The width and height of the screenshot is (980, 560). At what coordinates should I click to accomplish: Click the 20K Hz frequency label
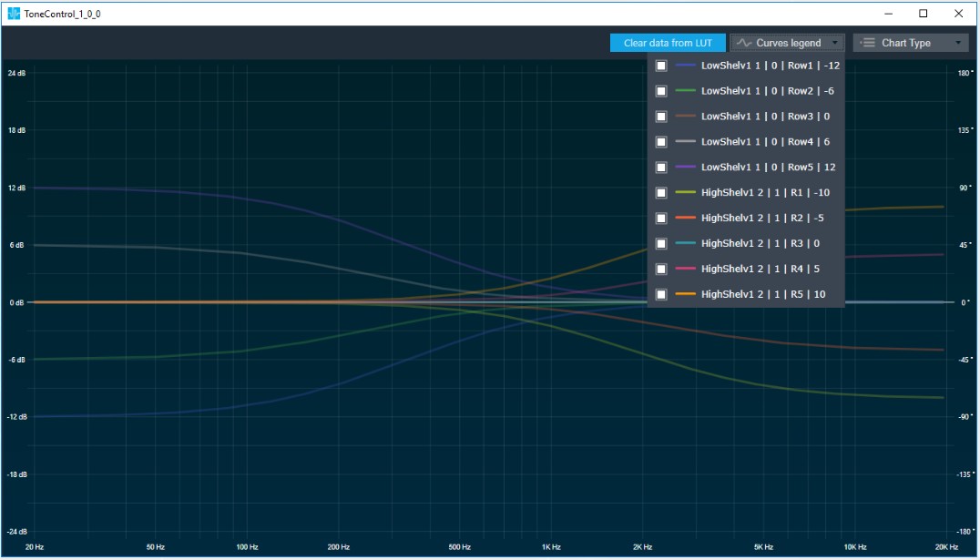pos(946,547)
